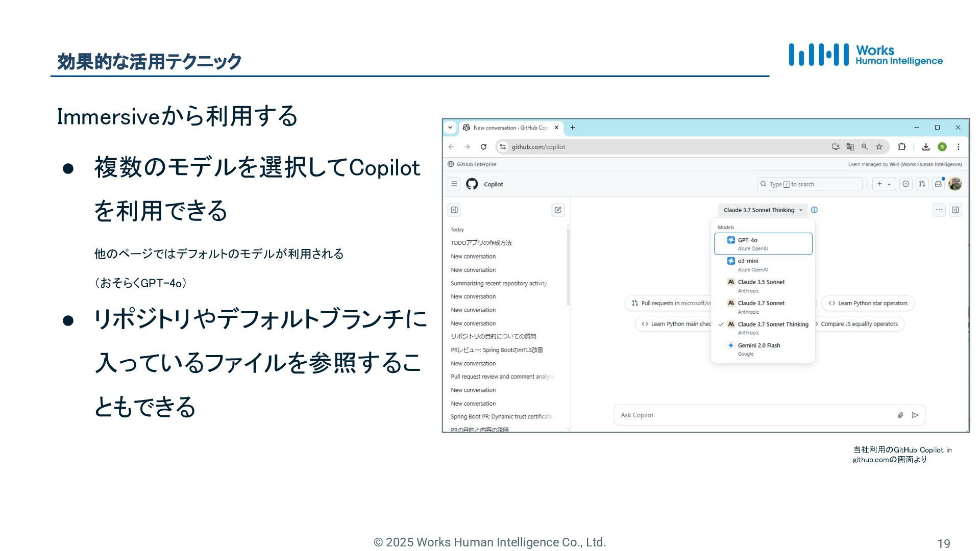Click the model info icon beside model selector
This screenshot has height=551, width=980.
[815, 210]
